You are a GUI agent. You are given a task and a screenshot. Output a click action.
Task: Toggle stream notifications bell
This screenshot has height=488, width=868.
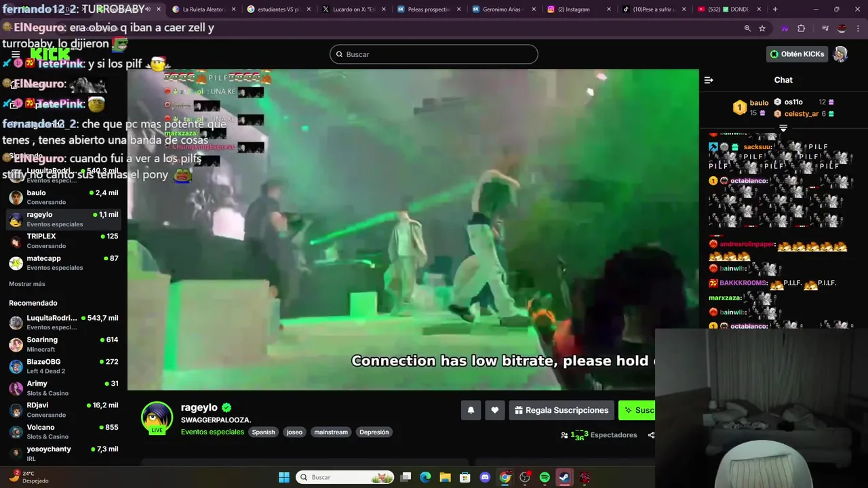pyautogui.click(x=471, y=410)
